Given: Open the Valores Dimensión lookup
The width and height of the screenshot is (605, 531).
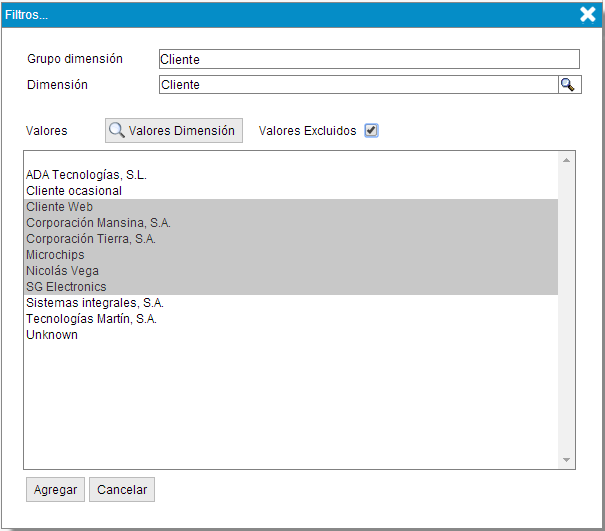Looking at the screenshot, I should pos(174,130).
